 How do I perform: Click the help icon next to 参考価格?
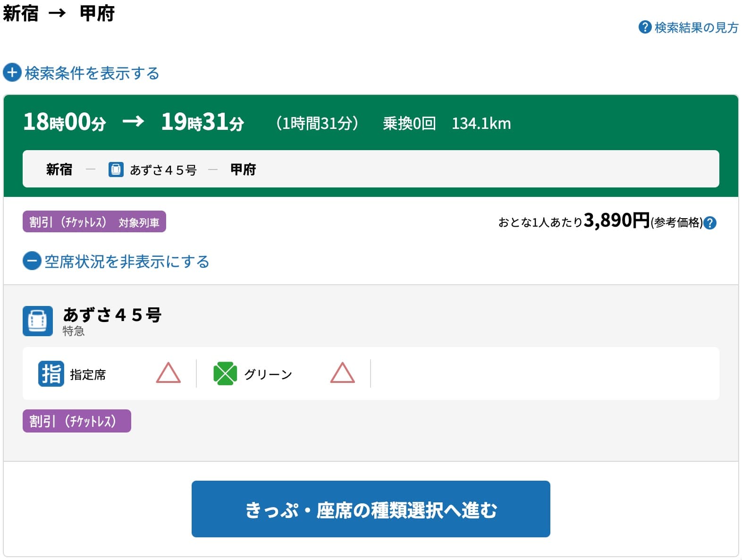[x=710, y=223]
